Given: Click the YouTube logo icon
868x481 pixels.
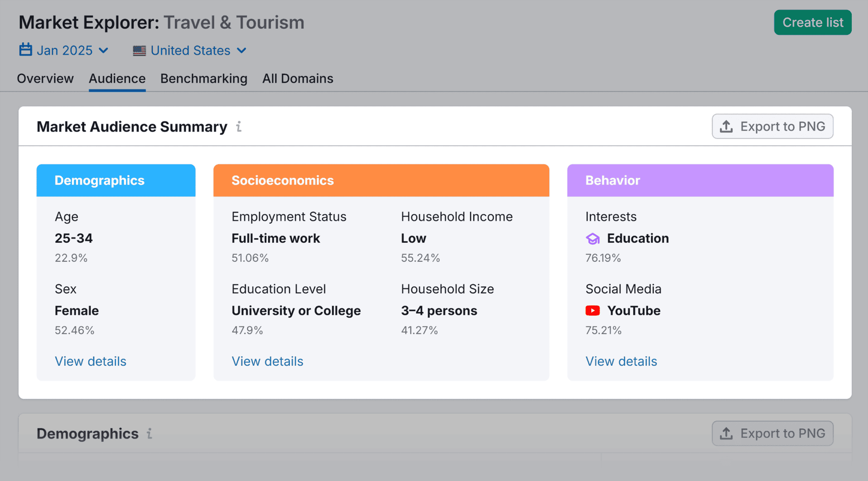Looking at the screenshot, I should point(593,311).
